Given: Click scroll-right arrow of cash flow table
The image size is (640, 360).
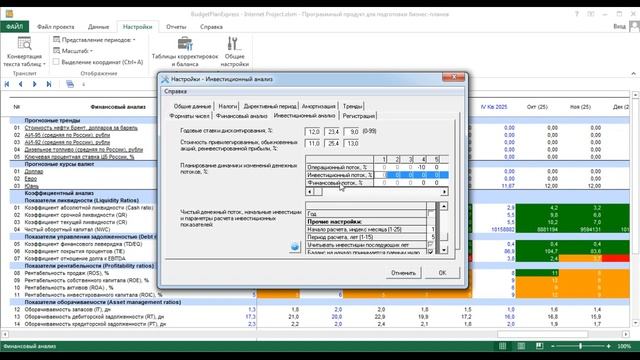Looking at the screenshot, I should coord(444,191).
